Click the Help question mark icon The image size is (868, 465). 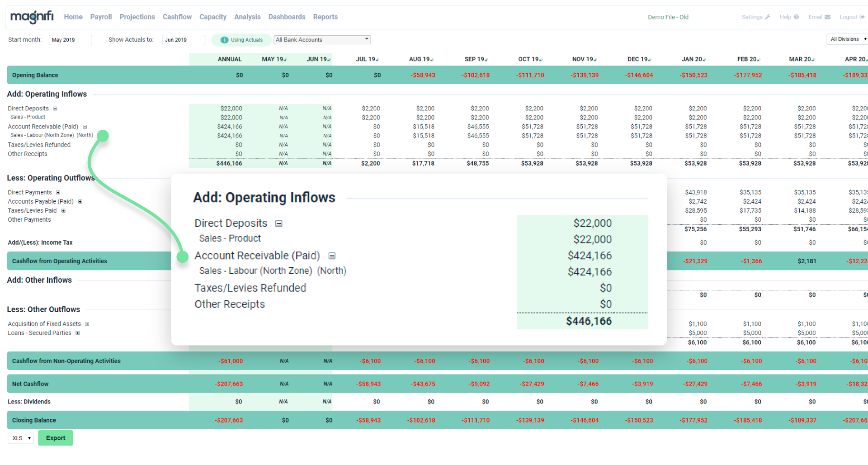point(796,17)
